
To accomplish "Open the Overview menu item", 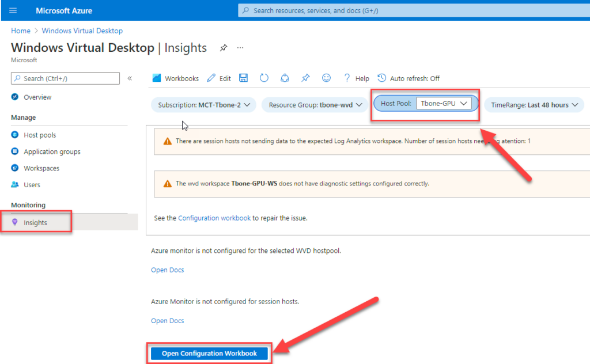I will point(37,97).
